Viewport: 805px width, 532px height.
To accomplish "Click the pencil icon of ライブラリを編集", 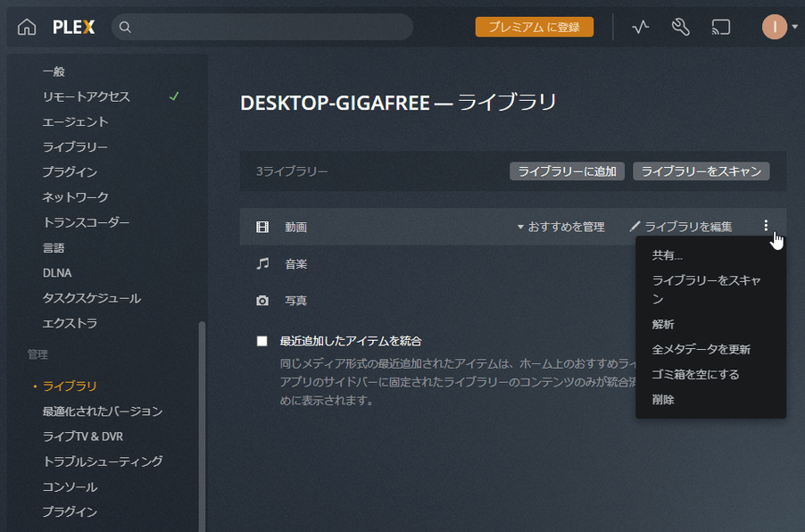I will [x=635, y=226].
